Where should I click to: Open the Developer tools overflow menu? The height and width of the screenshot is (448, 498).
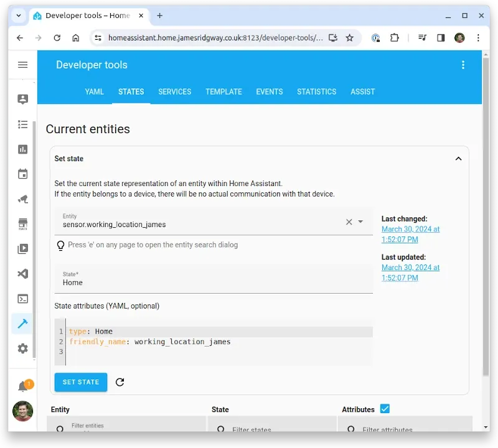pyautogui.click(x=463, y=65)
